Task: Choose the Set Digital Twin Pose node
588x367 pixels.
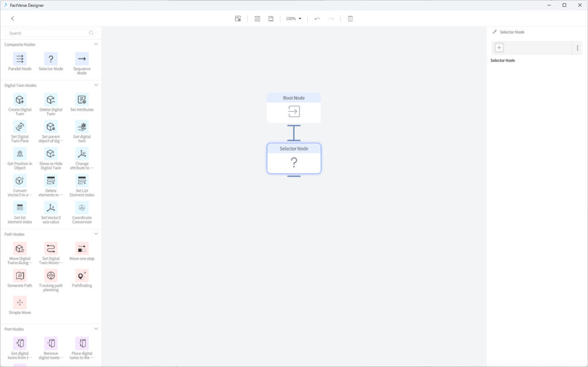Action: click(x=20, y=127)
